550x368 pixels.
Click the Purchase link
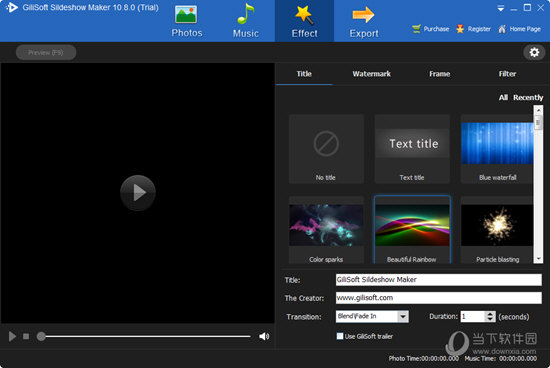point(431,29)
